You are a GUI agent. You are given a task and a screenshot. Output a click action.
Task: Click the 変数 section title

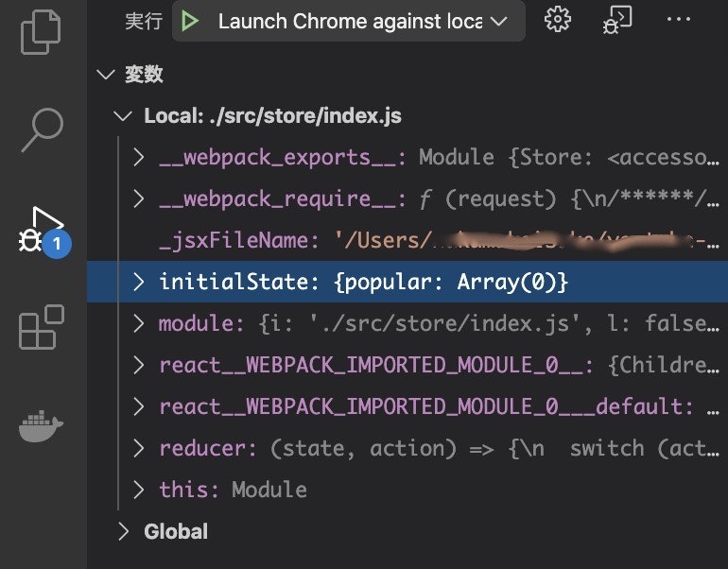(144, 75)
